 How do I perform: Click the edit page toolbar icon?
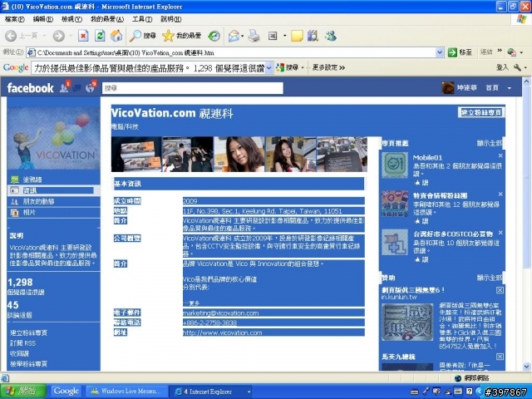point(273,36)
